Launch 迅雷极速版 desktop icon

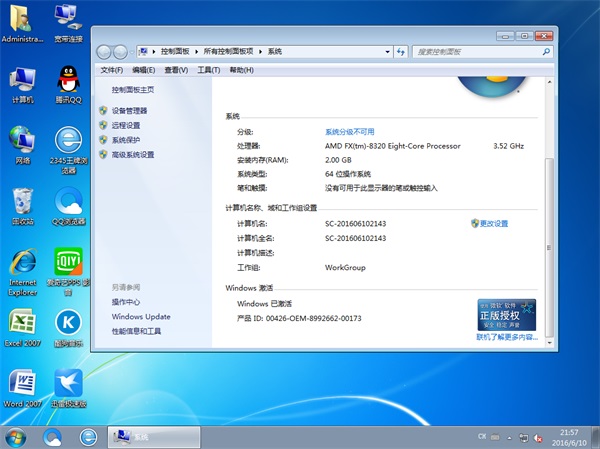(x=68, y=388)
